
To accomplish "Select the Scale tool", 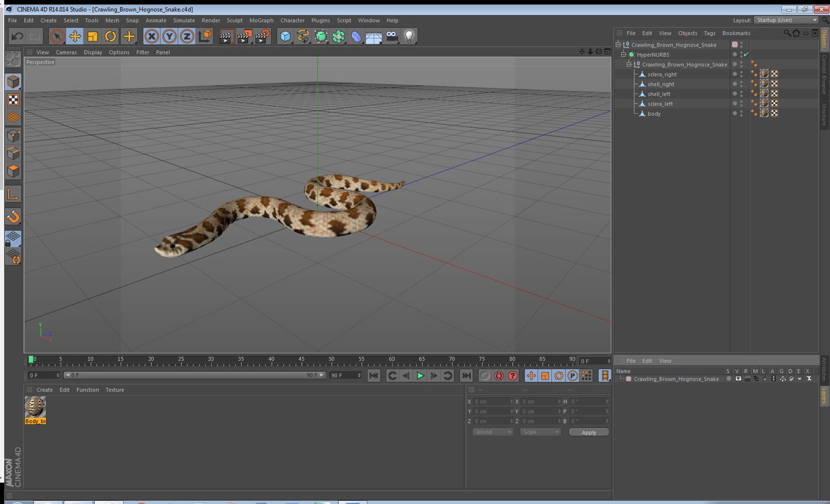I will pyautogui.click(x=92, y=36).
